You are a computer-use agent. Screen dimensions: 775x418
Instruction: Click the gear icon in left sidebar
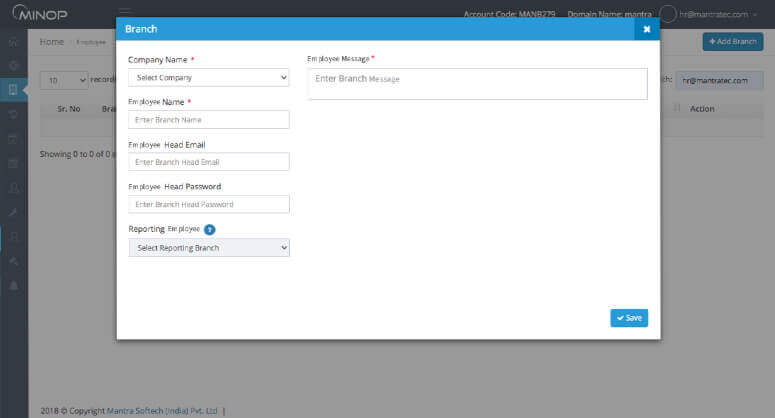(x=13, y=65)
